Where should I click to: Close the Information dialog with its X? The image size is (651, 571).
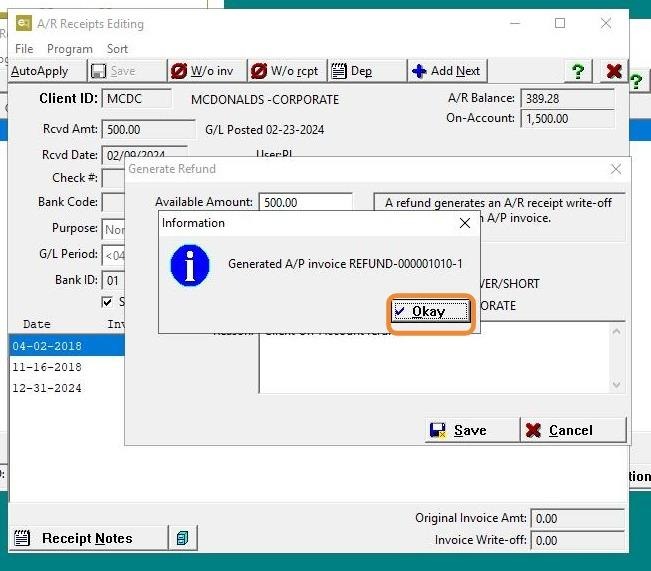(465, 223)
